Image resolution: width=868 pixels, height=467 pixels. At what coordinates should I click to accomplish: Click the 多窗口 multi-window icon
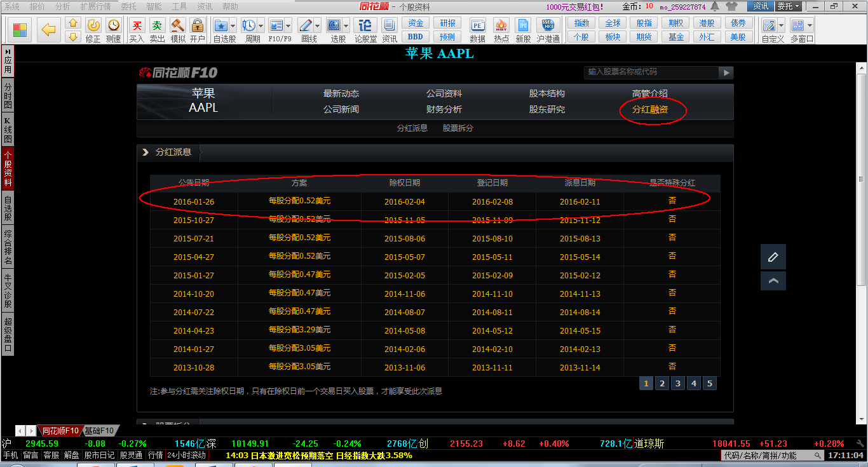point(797,25)
